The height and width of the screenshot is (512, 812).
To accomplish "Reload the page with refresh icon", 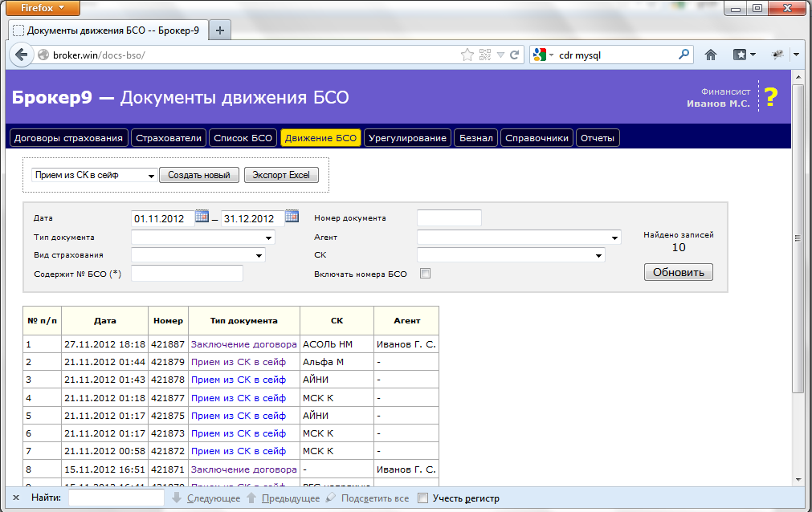I will (x=514, y=55).
